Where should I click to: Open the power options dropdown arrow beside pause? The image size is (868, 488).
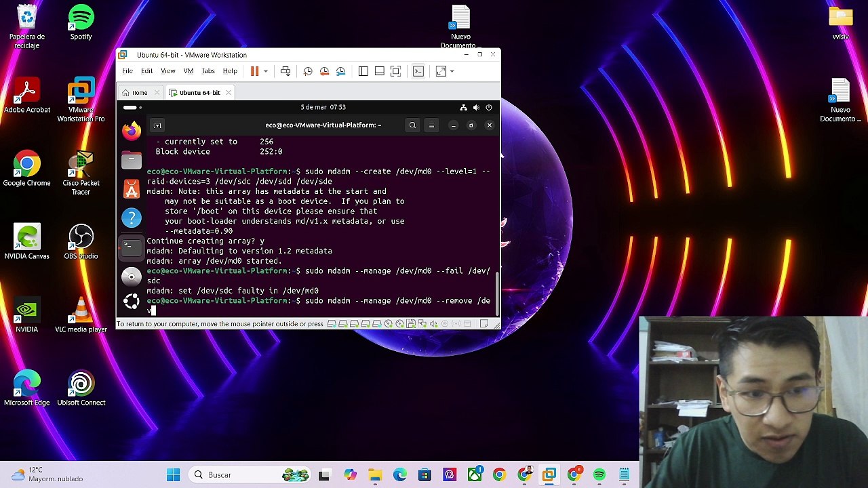coord(266,71)
